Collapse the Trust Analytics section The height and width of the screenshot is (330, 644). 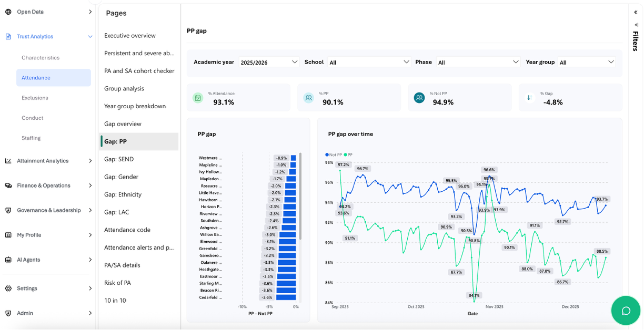[x=90, y=37]
